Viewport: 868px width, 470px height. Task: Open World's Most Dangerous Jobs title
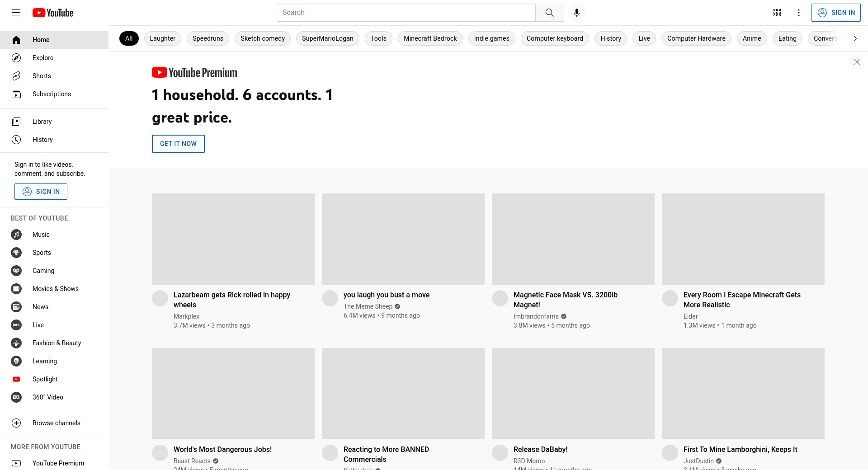tap(222, 449)
